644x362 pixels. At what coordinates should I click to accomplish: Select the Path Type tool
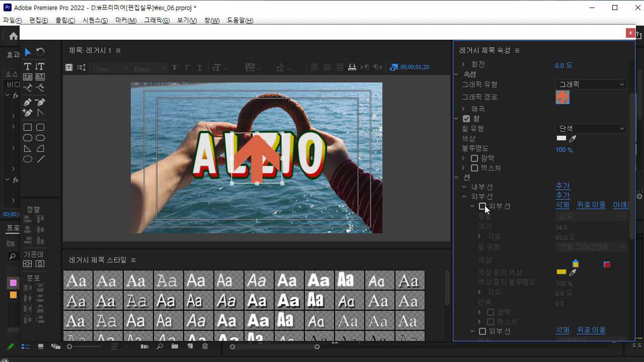28,87
